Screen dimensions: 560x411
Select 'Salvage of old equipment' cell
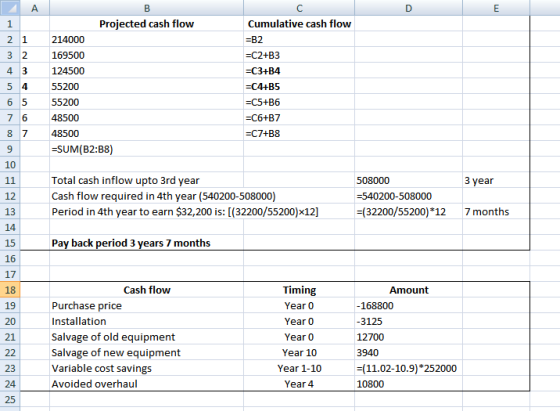[x=146, y=337]
